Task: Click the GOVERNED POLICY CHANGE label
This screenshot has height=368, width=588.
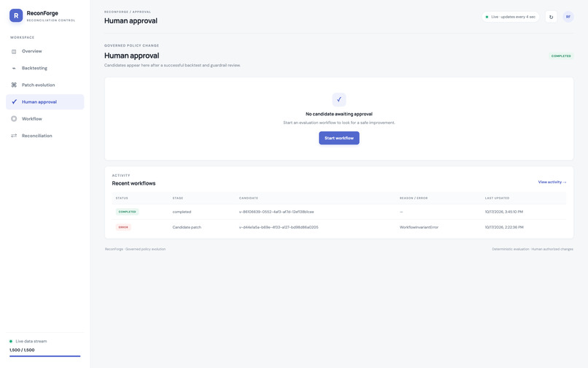Action: [x=131, y=45]
